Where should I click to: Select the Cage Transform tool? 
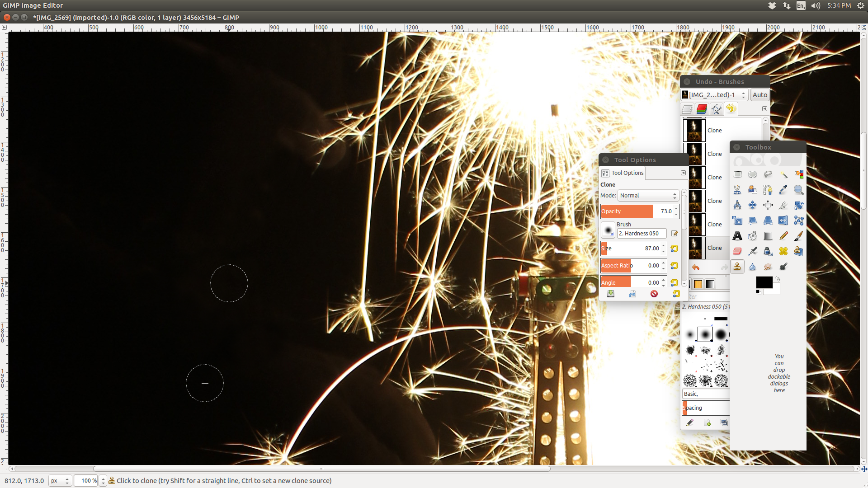pyautogui.click(x=799, y=221)
